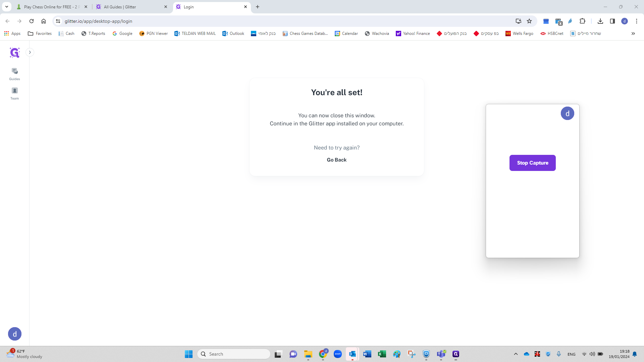This screenshot has height=362, width=644.
Task: Open PGN Viewer bookmark
Action: pos(153,34)
